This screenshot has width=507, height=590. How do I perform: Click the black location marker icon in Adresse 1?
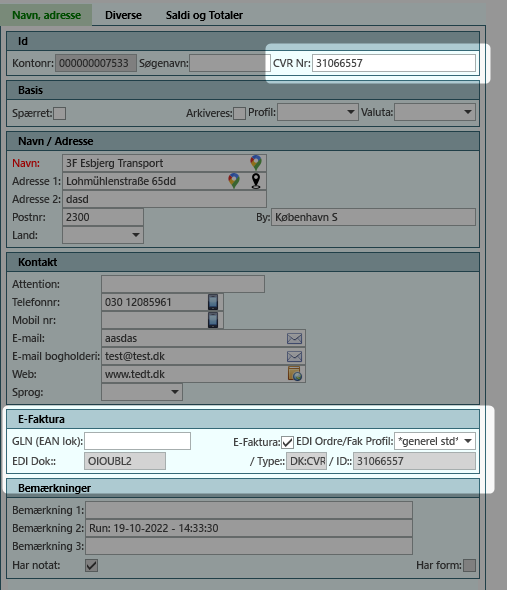click(256, 181)
